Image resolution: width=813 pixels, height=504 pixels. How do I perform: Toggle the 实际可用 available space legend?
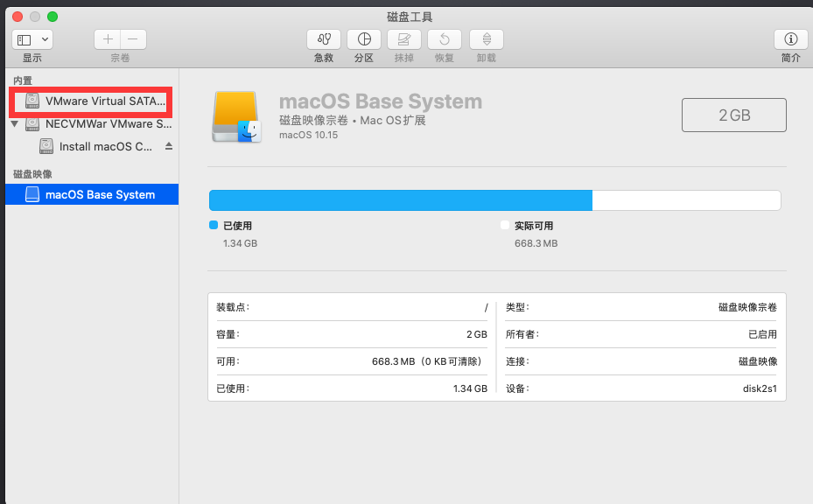pos(504,225)
